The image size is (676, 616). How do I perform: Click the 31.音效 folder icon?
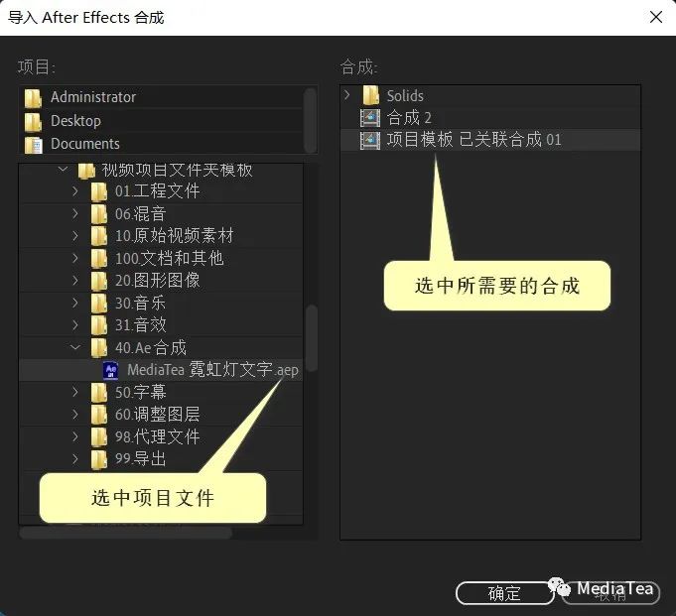tap(98, 325)
